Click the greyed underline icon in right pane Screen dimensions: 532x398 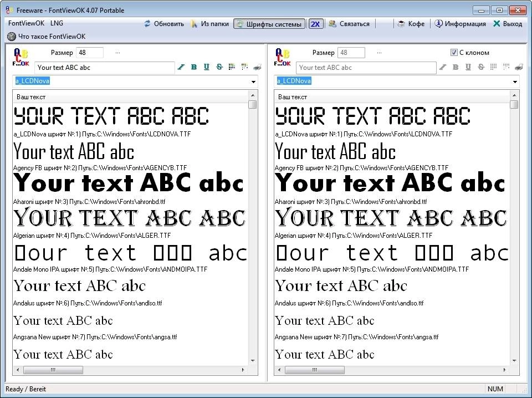[468, 67]
